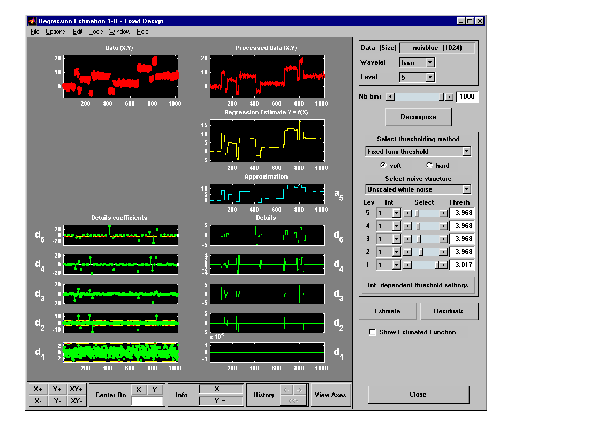Click the Decompose button
Viewport: 600px width, 423px height.
[419, 116]
